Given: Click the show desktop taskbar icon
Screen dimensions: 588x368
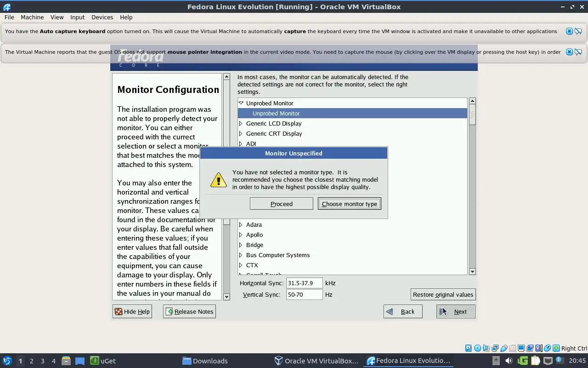Looking at the screenshot, I should 80,361.
